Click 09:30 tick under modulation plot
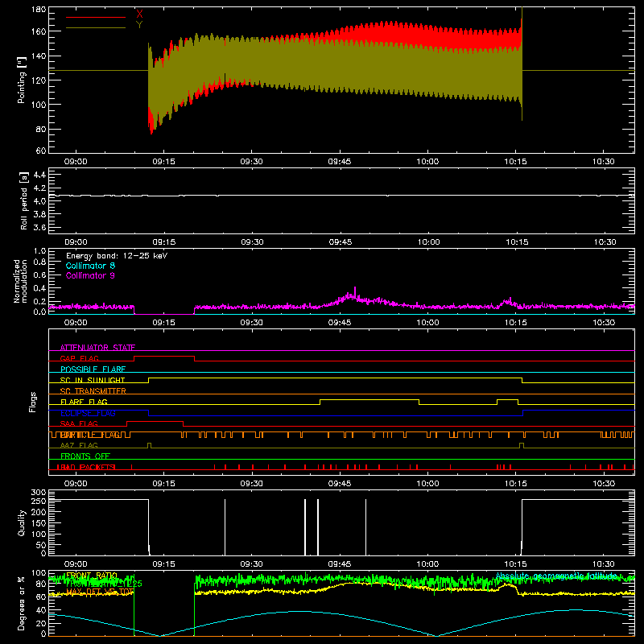 tap(252, 323)
